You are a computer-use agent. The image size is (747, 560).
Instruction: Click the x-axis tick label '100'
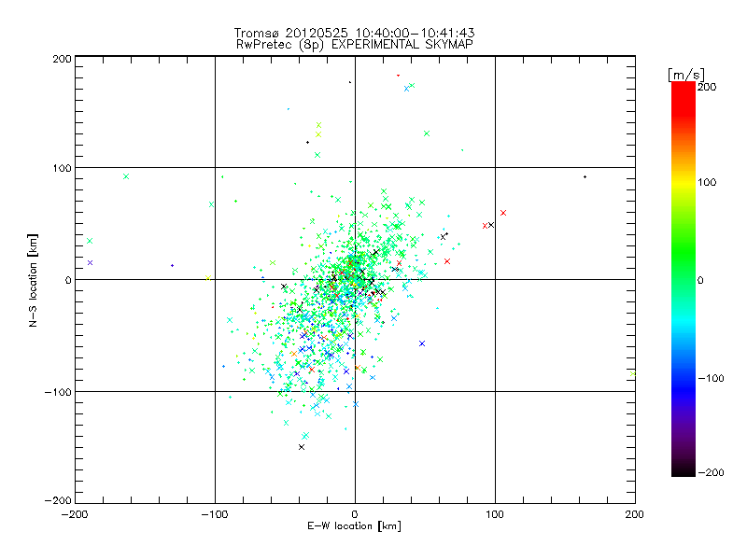point(495,515)
